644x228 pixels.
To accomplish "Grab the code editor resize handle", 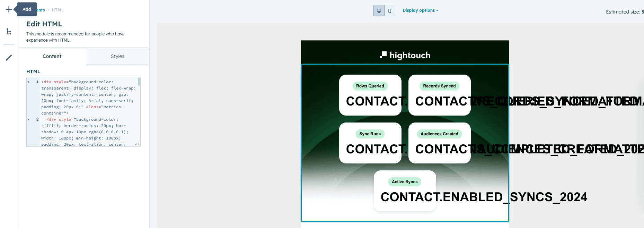I will pyautogui.click(x=137, y=144).
